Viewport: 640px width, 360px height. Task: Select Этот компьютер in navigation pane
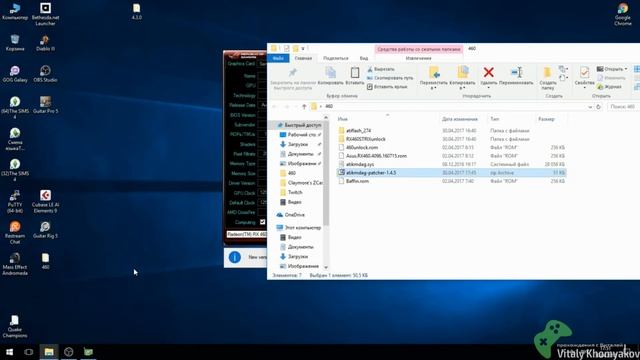pyautogui.click(x=299, y=227)
